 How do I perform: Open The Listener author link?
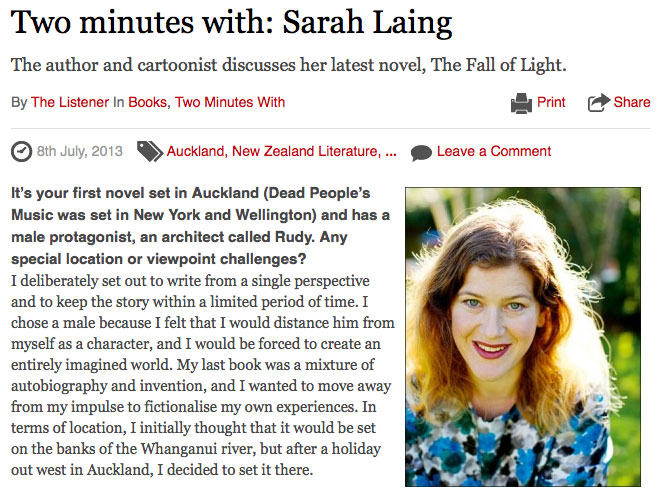point(71,102)
